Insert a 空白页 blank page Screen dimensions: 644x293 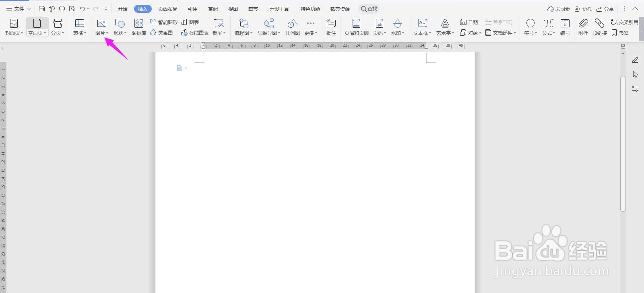tap(37, 27)
